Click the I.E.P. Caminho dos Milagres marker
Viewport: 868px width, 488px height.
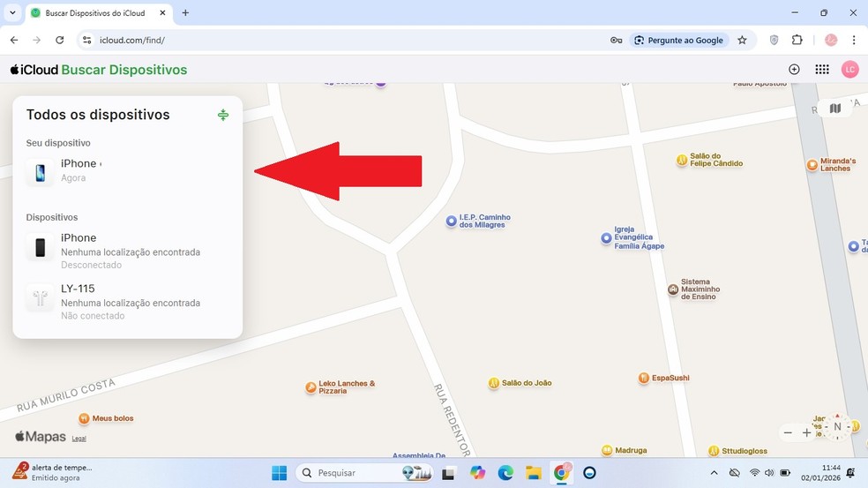[451, 221]
